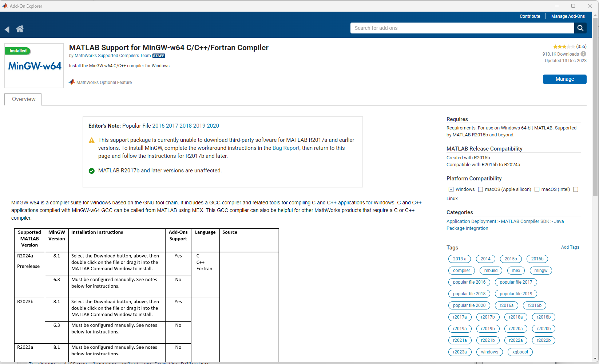Screen dimensions: 599x364
Task: Click the STAFF badge
Action: point(159,56)
